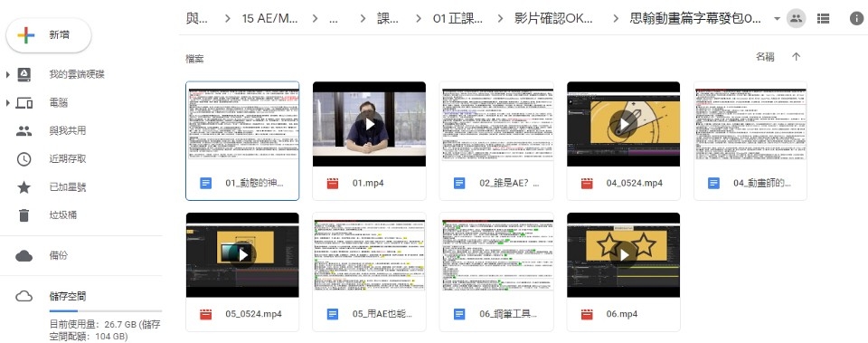
Task: Open the shared folder people icon
Action: [x=796, y=19]
